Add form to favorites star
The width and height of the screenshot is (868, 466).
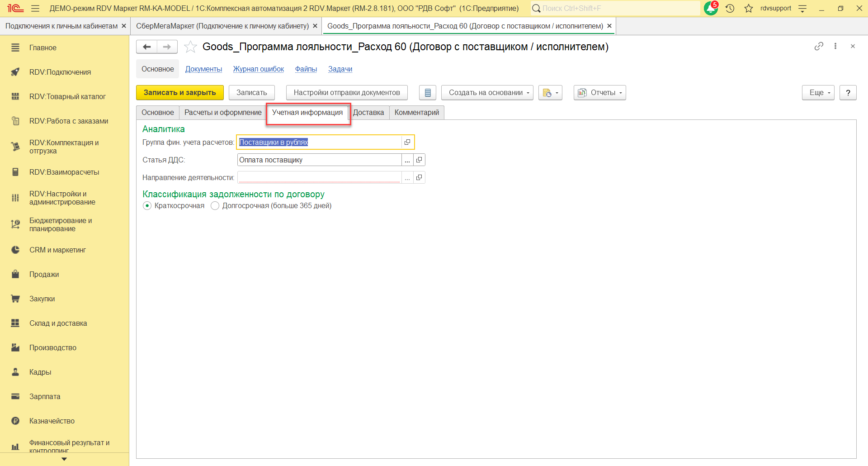pos(190,47)
